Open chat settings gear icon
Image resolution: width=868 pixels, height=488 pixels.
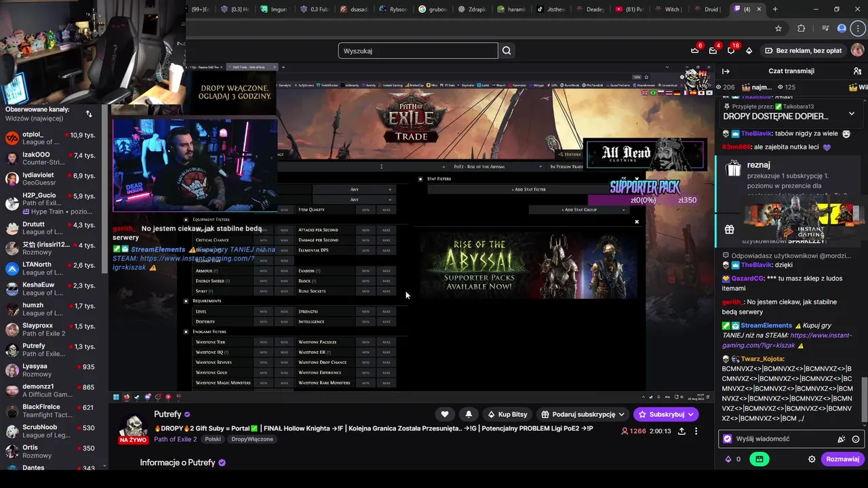812,459
